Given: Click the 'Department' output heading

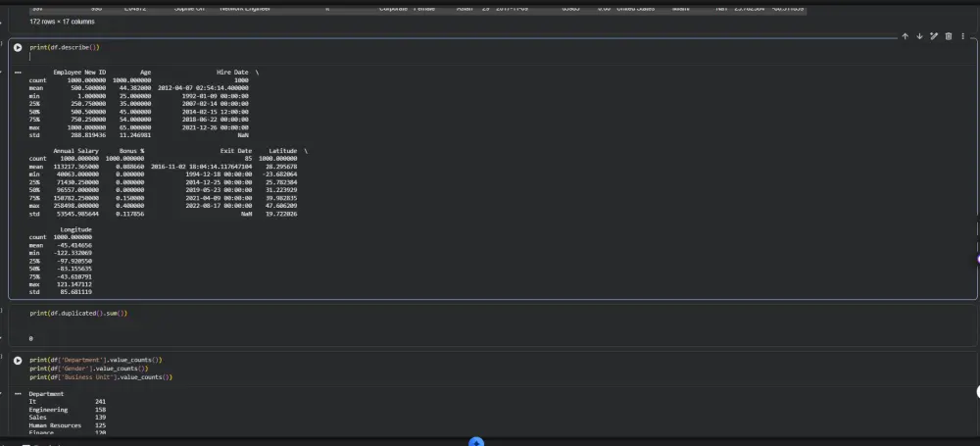Looking at the screenshot, I should [46, 394].
